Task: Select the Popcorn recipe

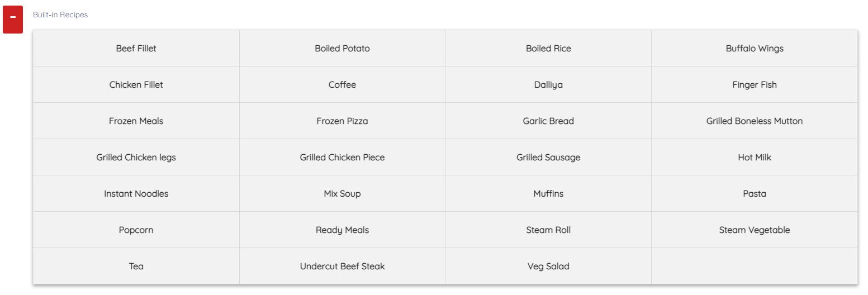Action: coord(136,230)
